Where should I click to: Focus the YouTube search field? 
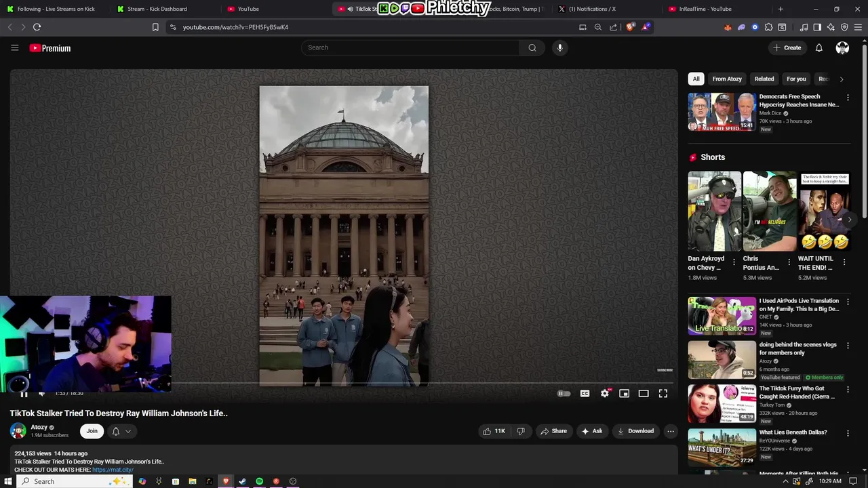pos(411,47)
